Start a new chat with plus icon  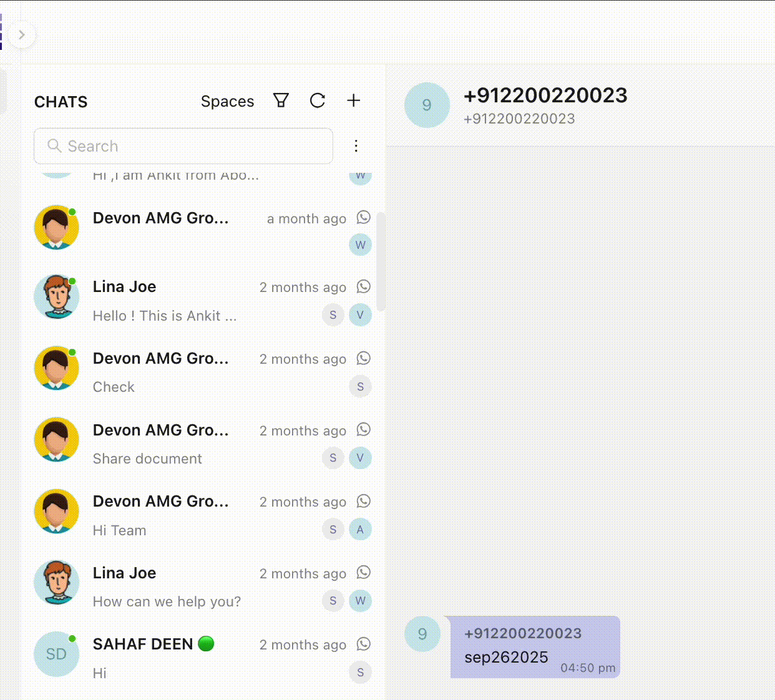[x=353, y=100]
